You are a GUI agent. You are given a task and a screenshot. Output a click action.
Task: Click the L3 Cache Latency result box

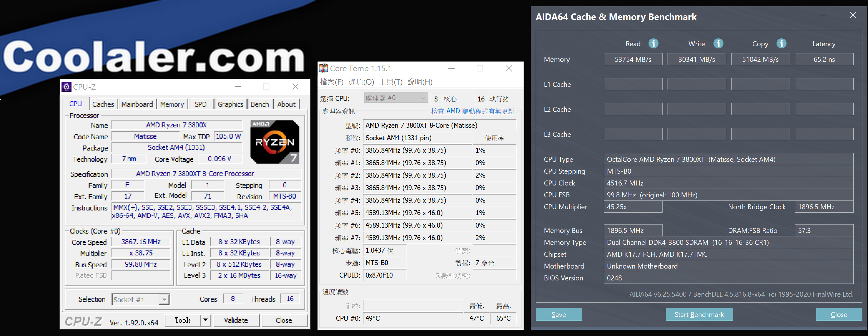click(824, 134)
